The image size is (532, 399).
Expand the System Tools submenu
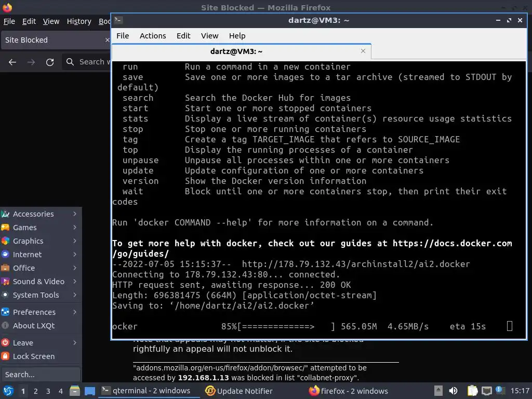coord(41,295)
